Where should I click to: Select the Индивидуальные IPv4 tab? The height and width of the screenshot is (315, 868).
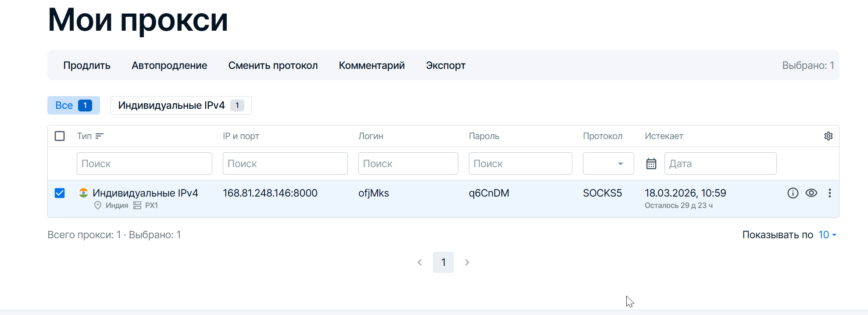[x=181, y=105]
